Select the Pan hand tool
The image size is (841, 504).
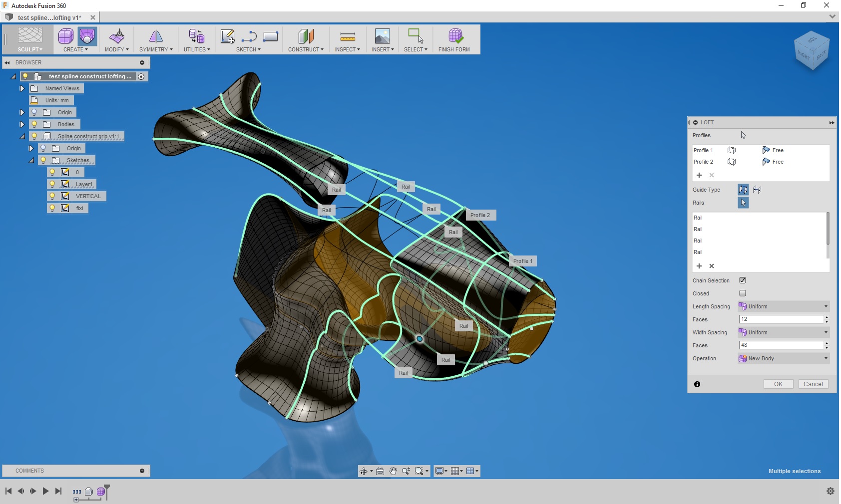pos(393,471)
